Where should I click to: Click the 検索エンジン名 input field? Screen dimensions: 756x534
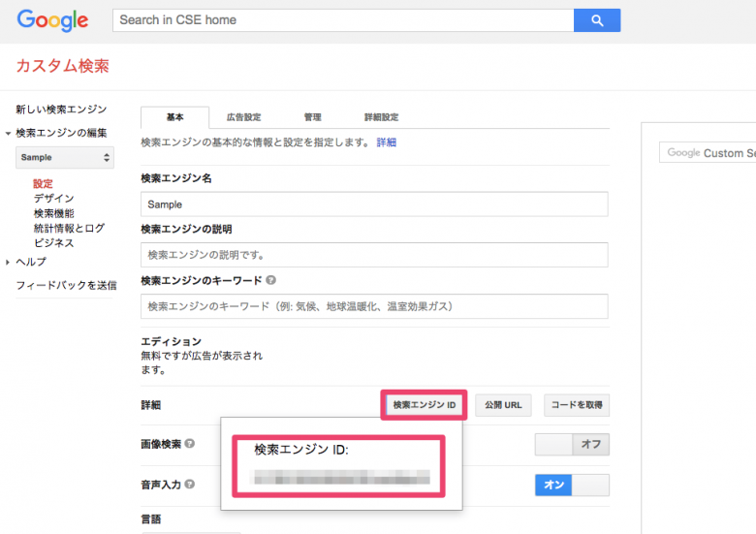[373, 204]
